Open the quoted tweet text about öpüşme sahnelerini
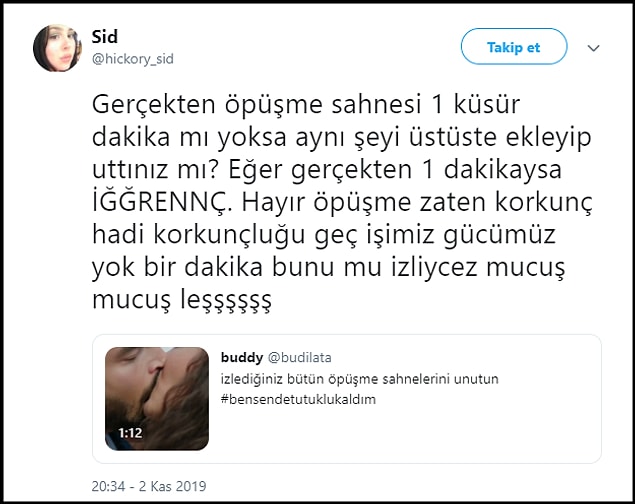This screenshot has height=504, width=635. tap(360, 379)
